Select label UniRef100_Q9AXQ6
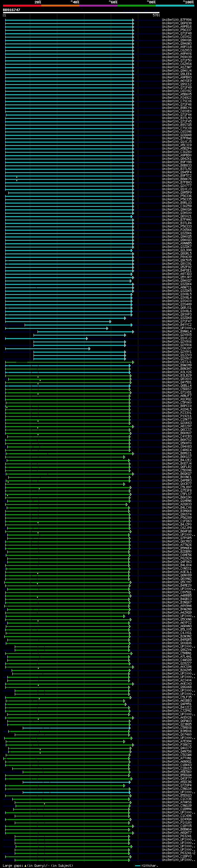 tap(177, 40)
